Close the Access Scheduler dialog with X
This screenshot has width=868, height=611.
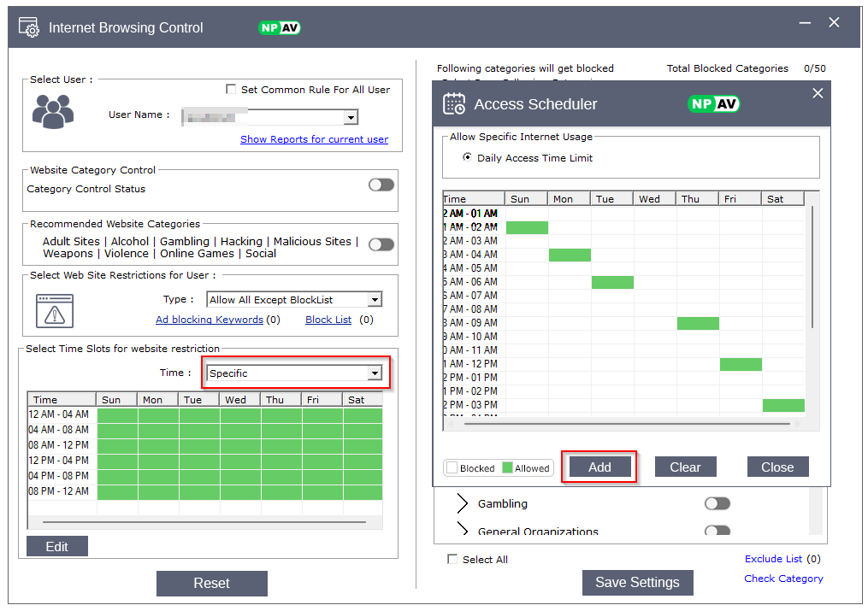818,93
